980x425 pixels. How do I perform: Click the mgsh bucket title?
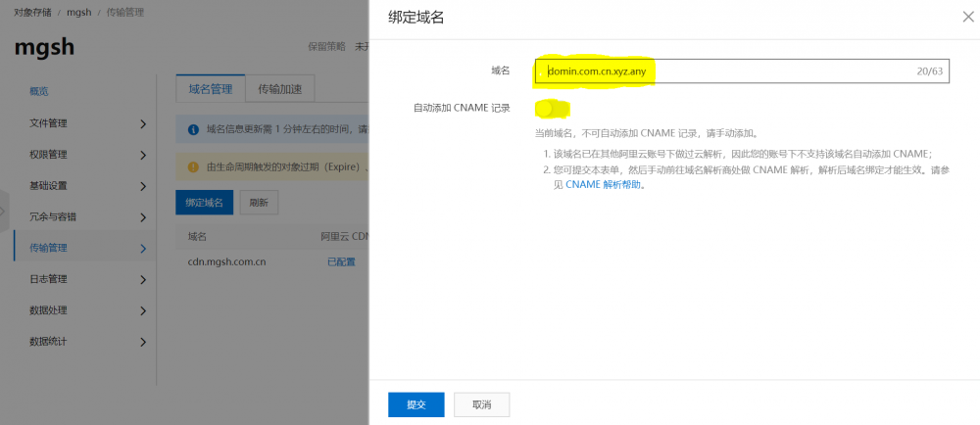click(x=44, y=47)
